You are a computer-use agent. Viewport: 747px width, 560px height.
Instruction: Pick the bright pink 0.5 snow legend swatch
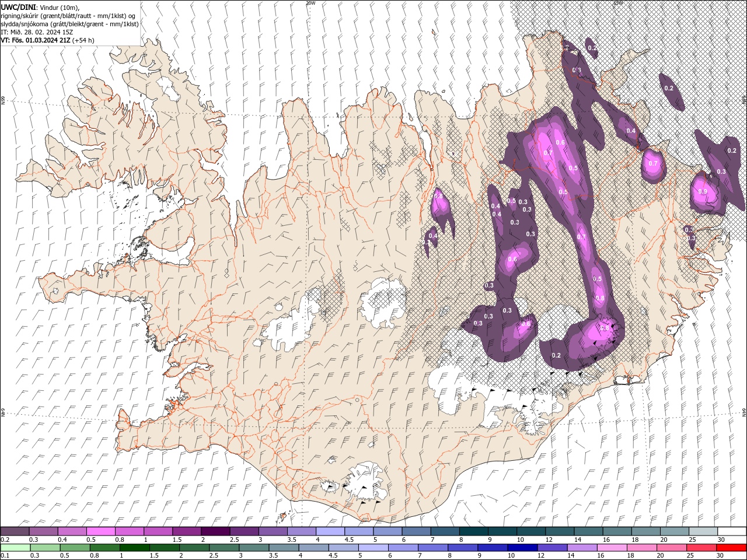pos(100,531)
